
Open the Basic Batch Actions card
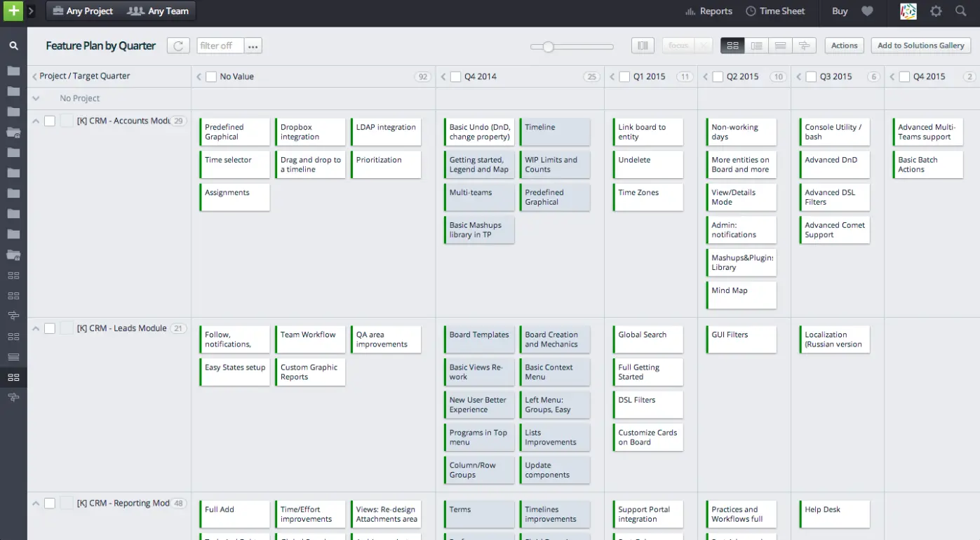click(927, 165)
